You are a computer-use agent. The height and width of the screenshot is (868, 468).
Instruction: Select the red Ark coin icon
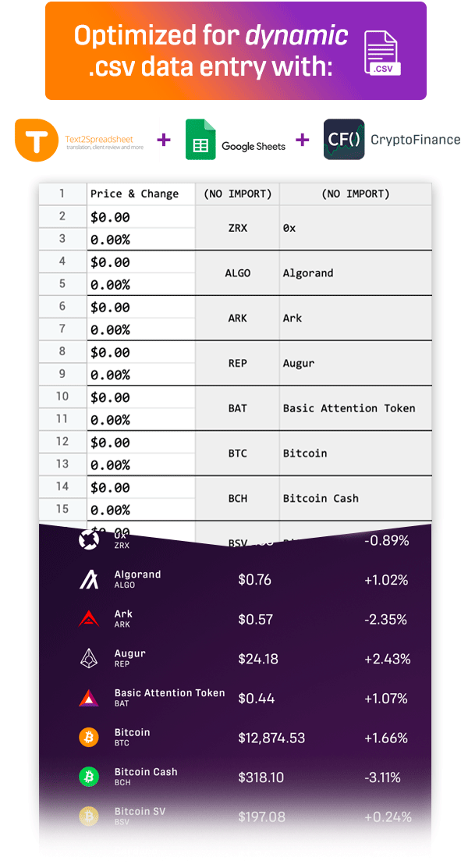point(88,618)
